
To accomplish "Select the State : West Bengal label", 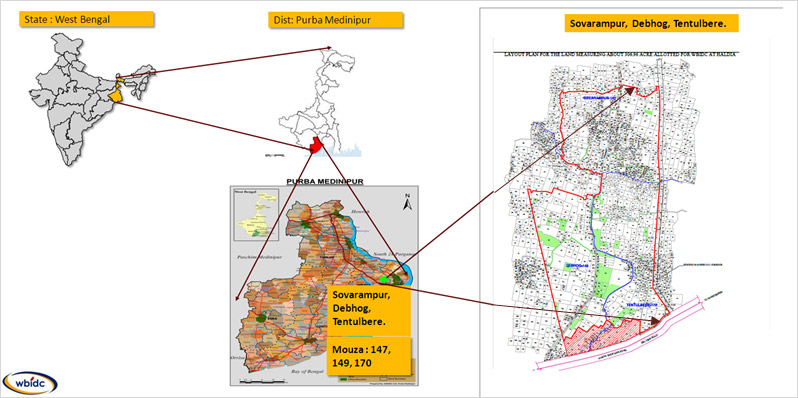I will point(86,20).
